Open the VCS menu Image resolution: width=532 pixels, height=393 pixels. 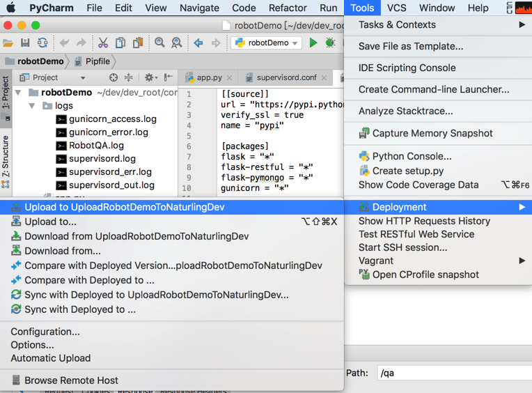(397, 8)
